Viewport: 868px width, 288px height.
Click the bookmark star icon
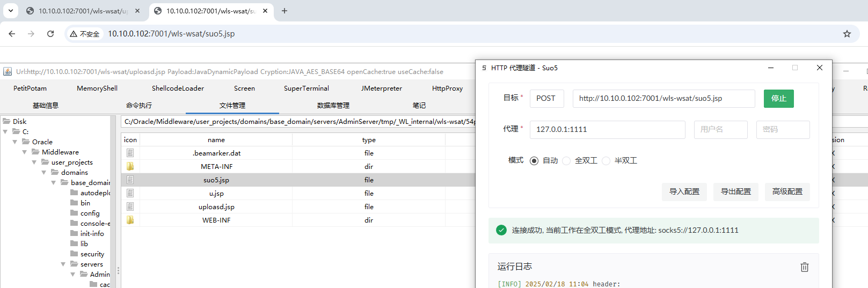tap(847, 34)
